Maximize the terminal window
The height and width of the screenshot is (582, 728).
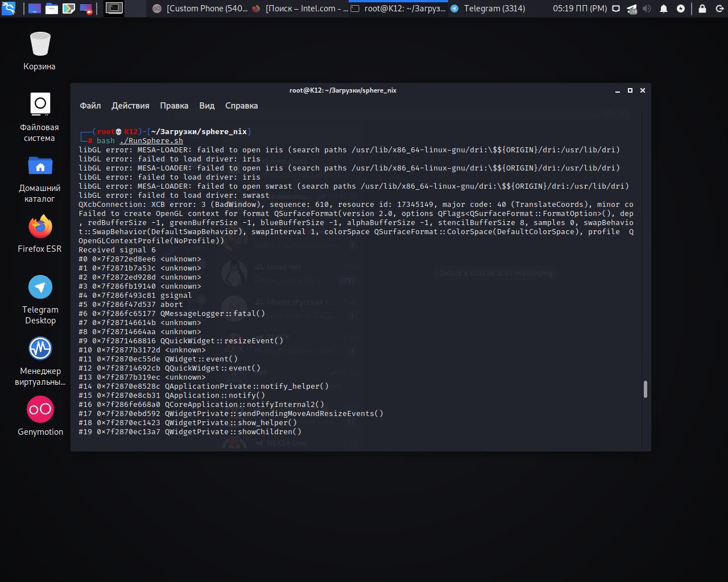630,90
